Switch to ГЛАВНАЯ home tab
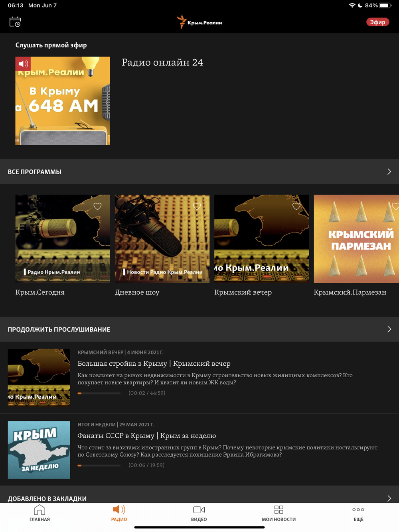 [40, 513]
